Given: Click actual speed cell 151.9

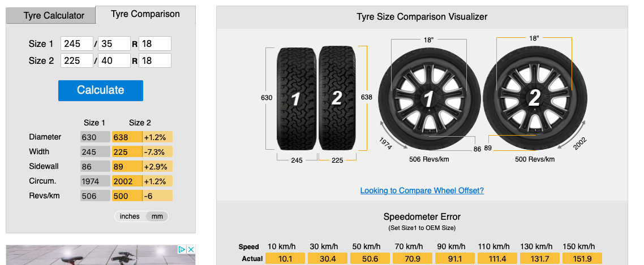Looking at the screenshot, I should tap(582, 258).
